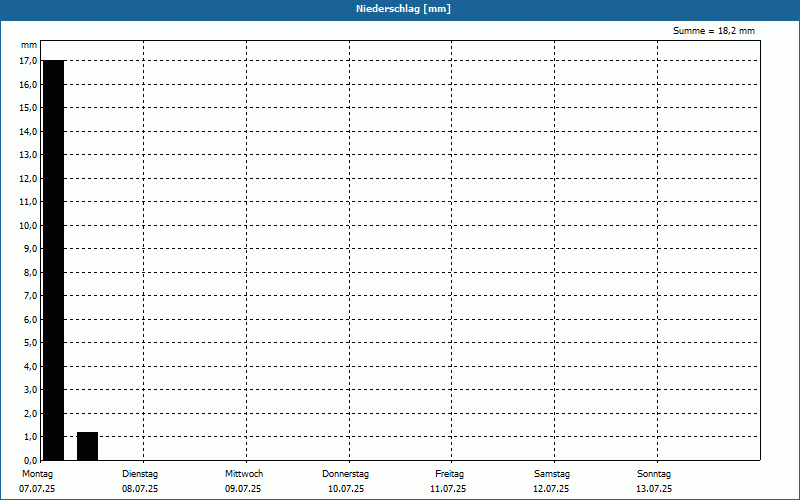Viewport: 800px width, 500px height.
Task: Click the 13.07.25 date label
Action: (x=654, y=489)
